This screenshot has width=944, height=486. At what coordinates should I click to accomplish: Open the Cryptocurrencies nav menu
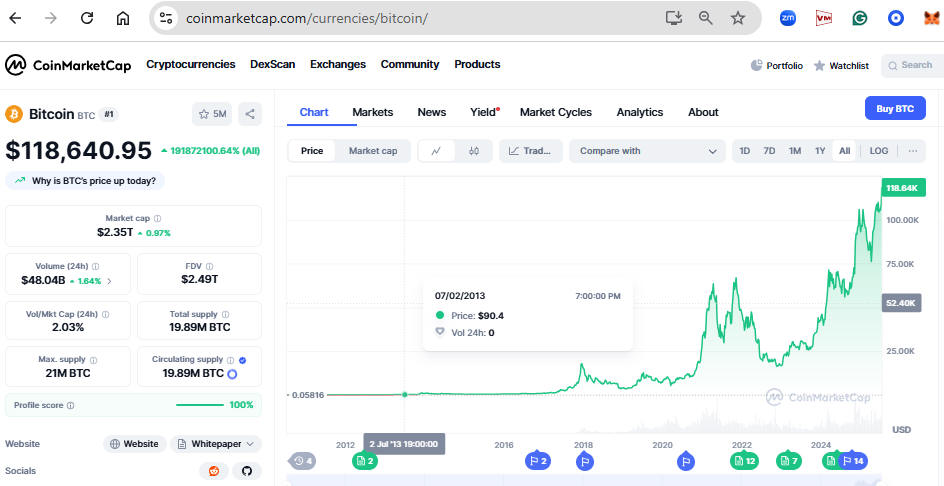coord(191,64)
